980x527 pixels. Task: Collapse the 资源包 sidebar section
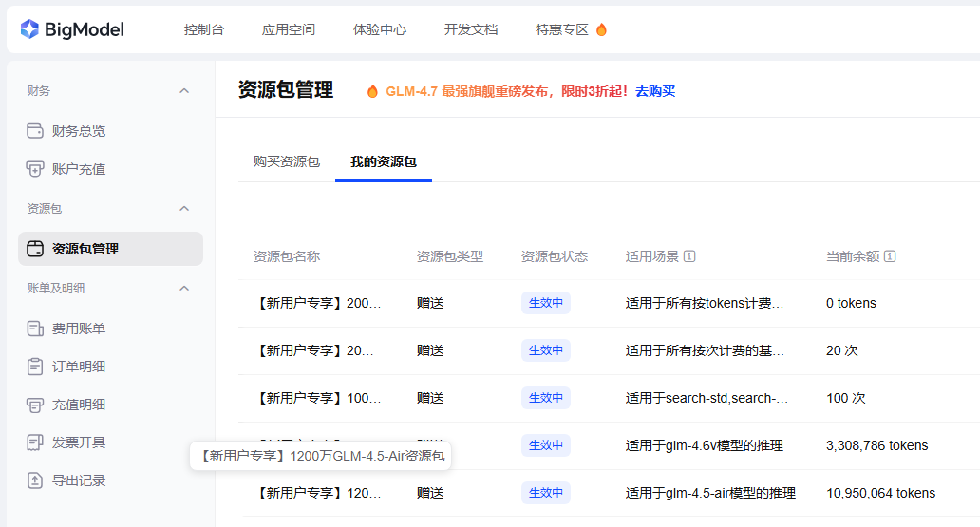pos(184,209)
